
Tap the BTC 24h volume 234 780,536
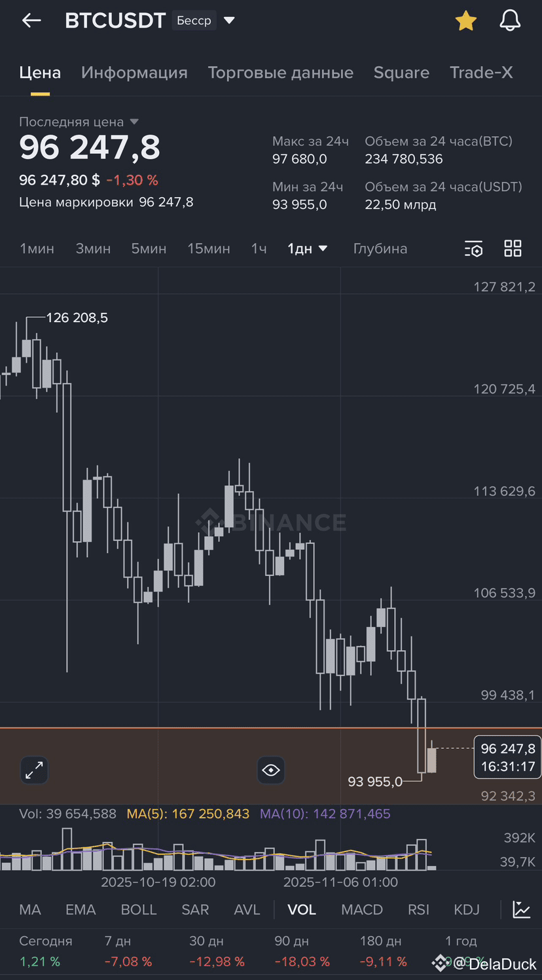[x=404, y=159]
